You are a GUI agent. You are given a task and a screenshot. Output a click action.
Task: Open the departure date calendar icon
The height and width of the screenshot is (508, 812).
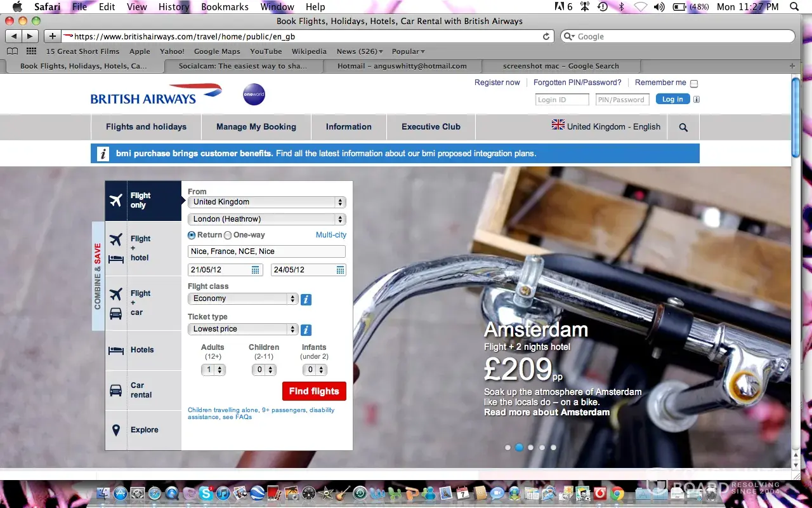(256, 270)
